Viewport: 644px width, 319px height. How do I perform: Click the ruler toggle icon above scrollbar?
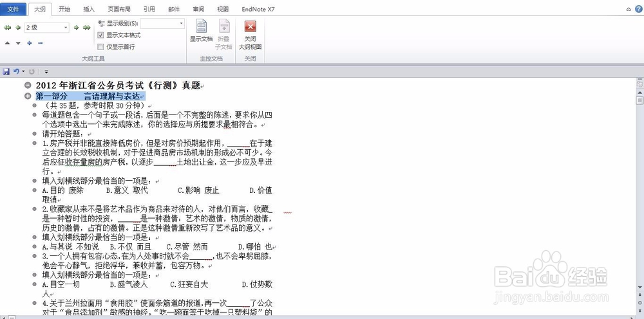point(639,84)
